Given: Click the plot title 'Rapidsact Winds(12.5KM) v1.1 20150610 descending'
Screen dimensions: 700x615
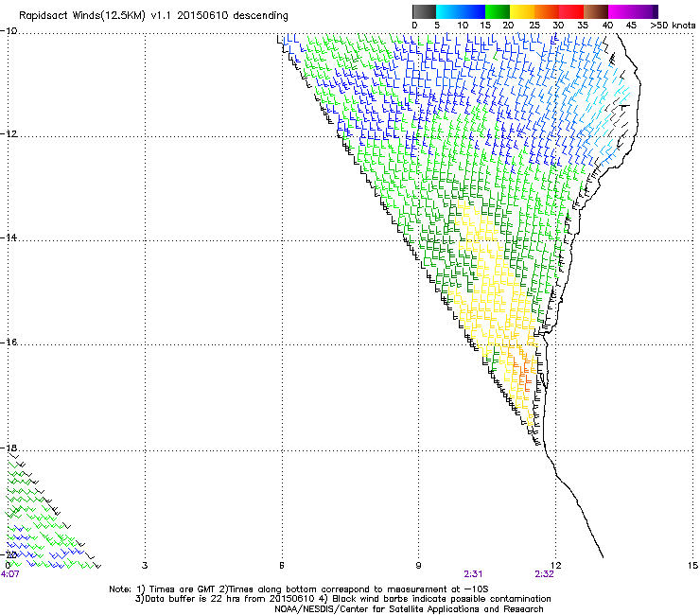Looking at the screenshot, I should tap(153, 16).
